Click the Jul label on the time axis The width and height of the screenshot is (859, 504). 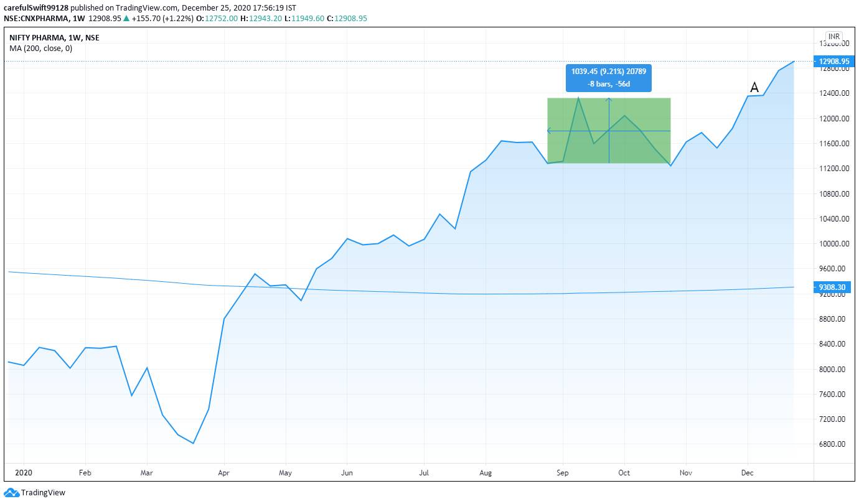click(424, 473)
